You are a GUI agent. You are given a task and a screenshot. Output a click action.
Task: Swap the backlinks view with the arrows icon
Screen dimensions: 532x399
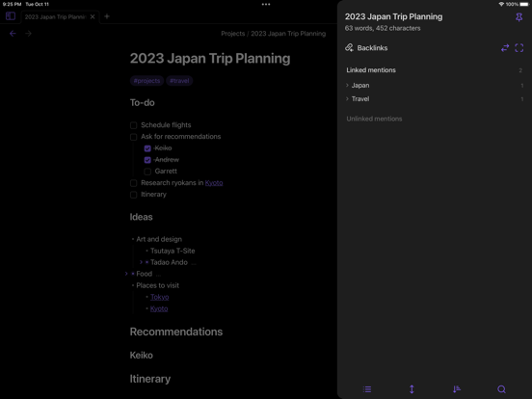[x=505, y=48]
